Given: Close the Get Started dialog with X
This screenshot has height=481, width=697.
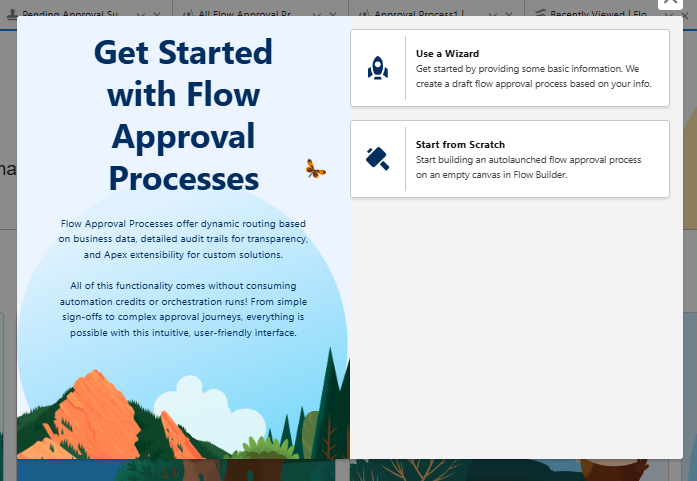Looking at the screenshot, I should [x=670, y=4].
